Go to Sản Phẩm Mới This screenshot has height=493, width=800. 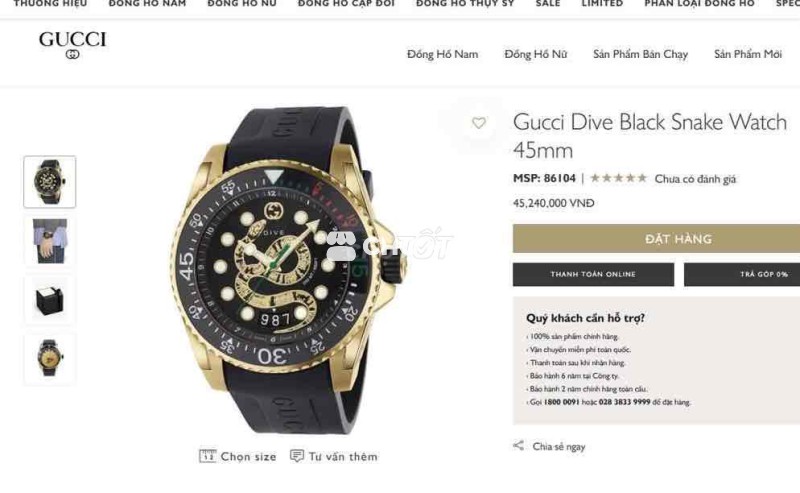point(747,54)
